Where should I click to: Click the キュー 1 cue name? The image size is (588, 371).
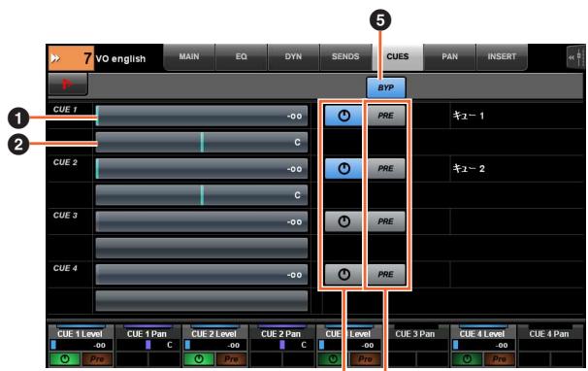(x=469, y=116)
